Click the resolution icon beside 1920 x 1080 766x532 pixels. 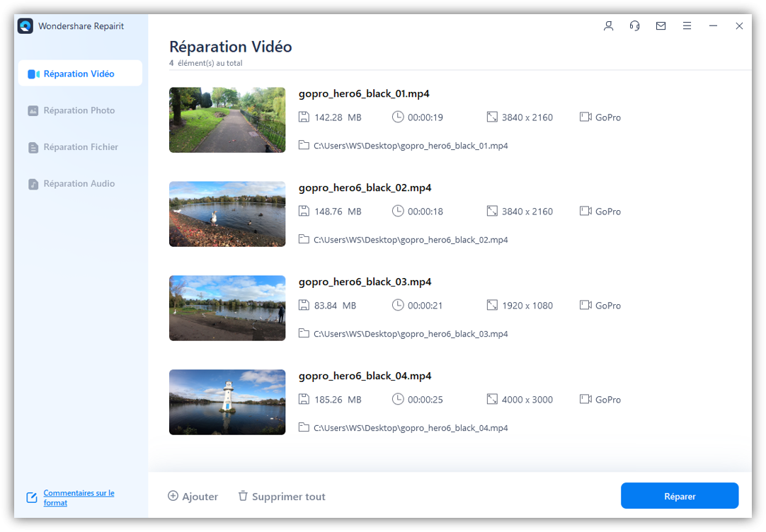click(492, 306)
